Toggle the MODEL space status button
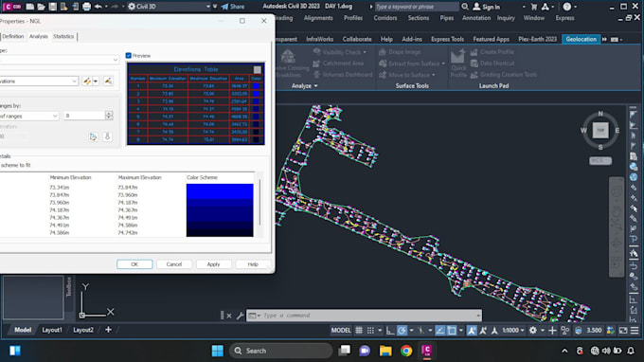The image size is (644, 362). tap(341, 331)
